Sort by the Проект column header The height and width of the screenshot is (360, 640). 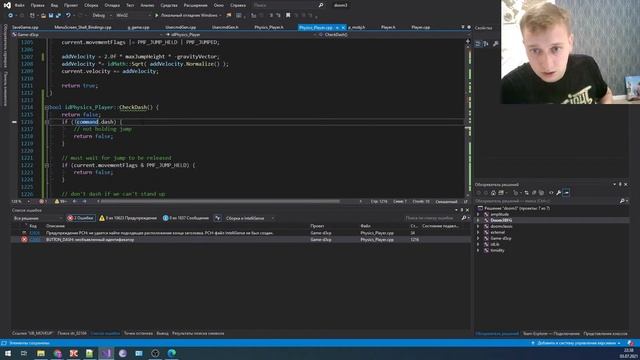(317, 226)
